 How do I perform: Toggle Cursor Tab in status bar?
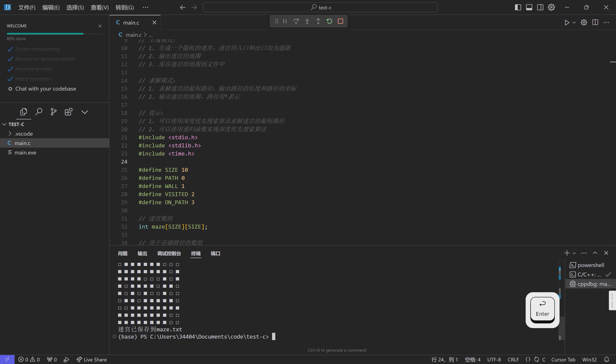pyautogui.click(x=563, y=360)
